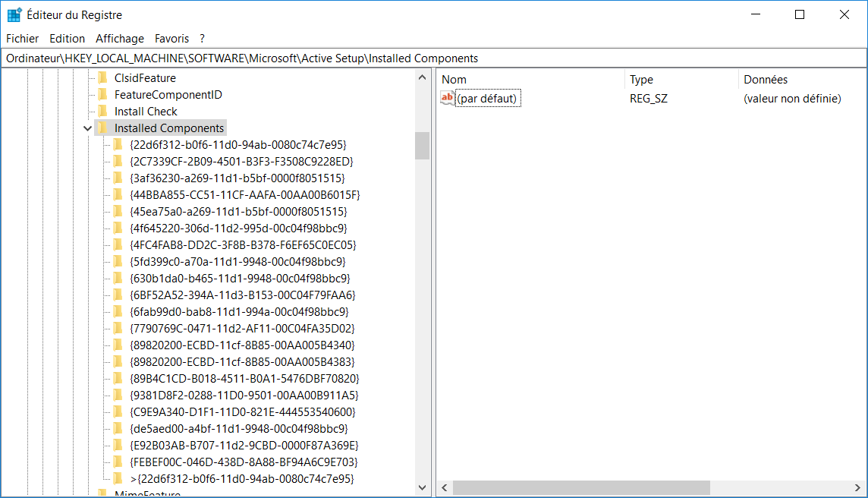
Task: Click folder icon of {5fd399c0-a70a-11d1-9948-00c04f98bbc9}
Action: pos(118,261)
